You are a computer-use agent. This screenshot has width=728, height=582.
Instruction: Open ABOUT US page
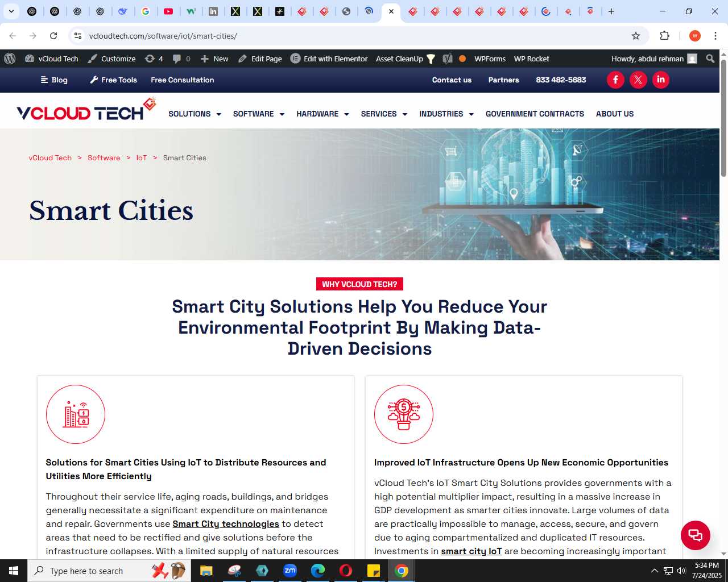click(x=615, y=114)
